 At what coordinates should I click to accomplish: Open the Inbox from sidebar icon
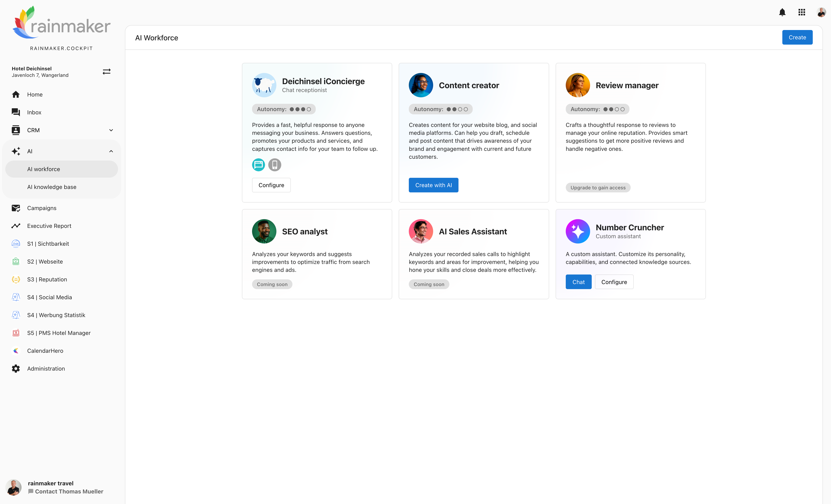16,112
